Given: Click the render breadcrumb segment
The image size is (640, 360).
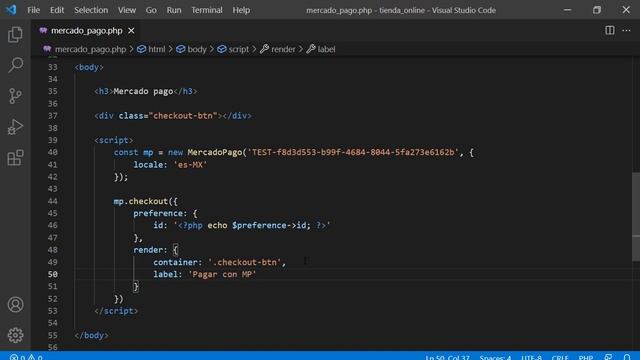Looking at the screenshot, I should (x=283, y=49).
